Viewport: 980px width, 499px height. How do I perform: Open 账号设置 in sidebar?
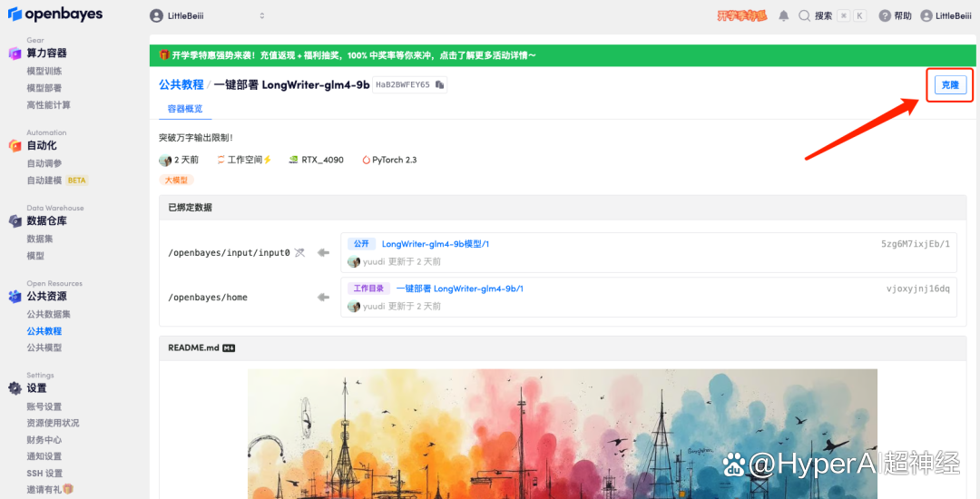click(x=44, y=406)
